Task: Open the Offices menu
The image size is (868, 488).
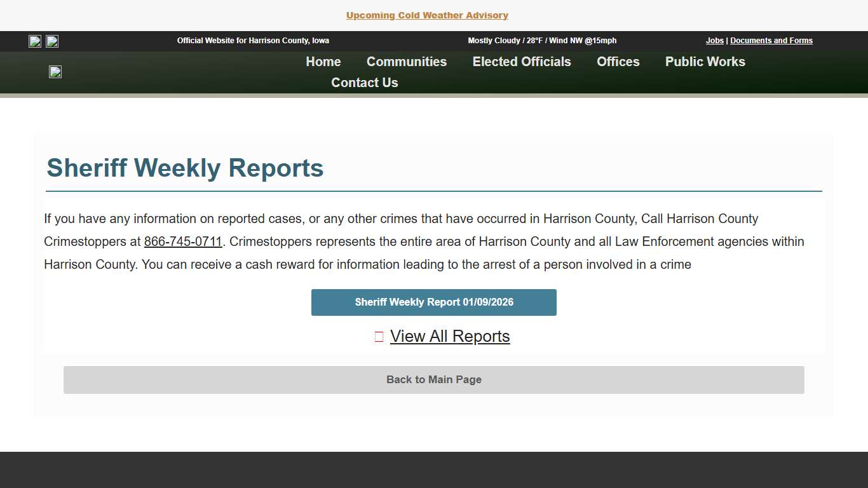Action: (x=617, y=62)
